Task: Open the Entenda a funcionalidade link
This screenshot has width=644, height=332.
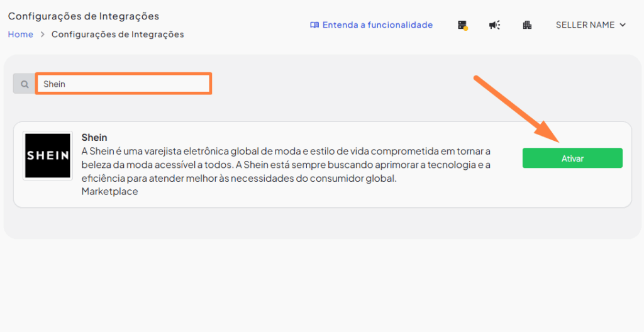Action: click(377, 25)
